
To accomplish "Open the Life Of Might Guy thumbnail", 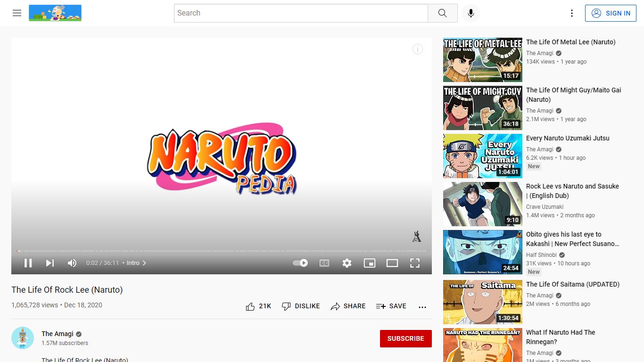I will [483, 108].
